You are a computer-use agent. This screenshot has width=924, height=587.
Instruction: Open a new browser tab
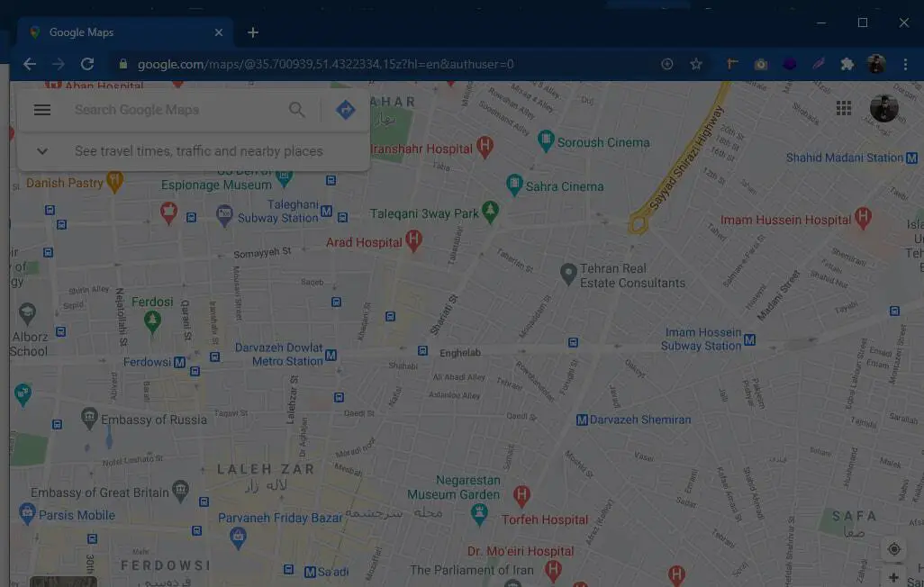[x=253, y=32]
